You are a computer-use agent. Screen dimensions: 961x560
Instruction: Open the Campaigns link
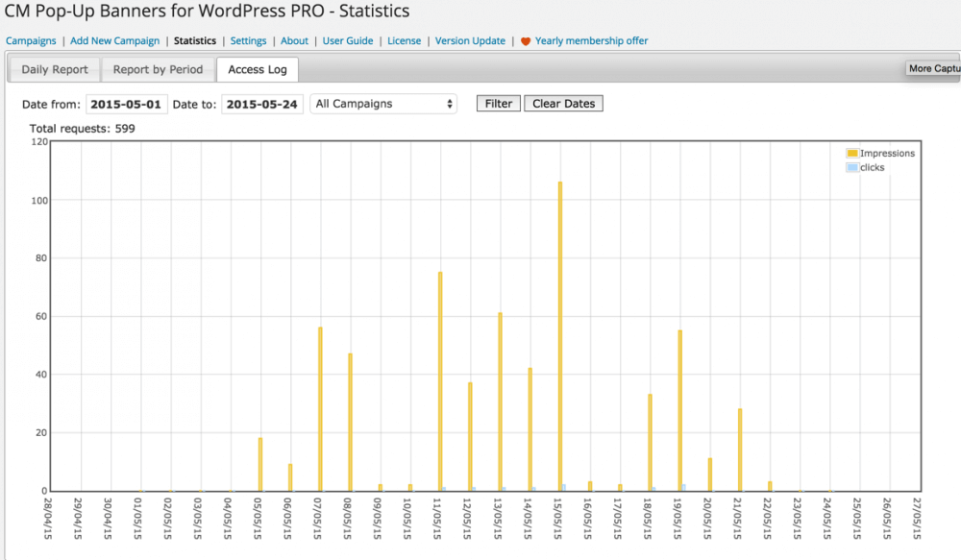tap(30, 41)
